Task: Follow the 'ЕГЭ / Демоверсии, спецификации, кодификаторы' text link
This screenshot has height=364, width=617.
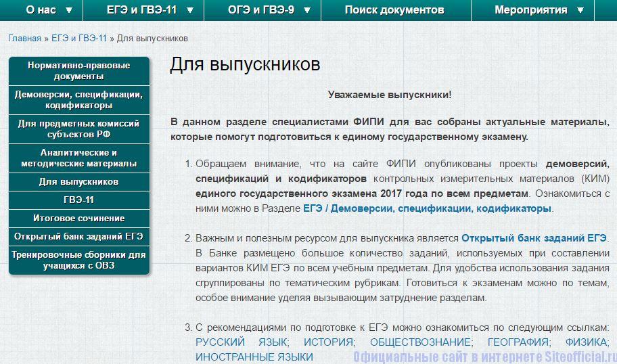Action: point(428,208)
